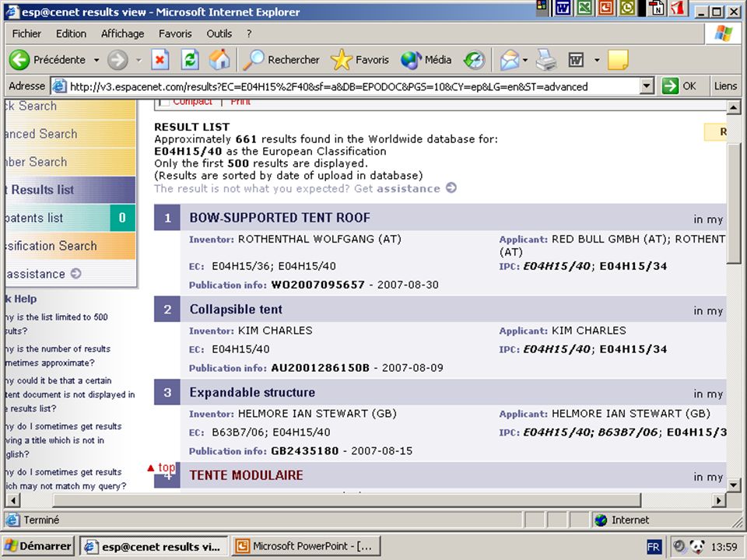The width and height of the screenshot is (747, 560).
Task: Jump to top via red top link
Action: (161, 467)
